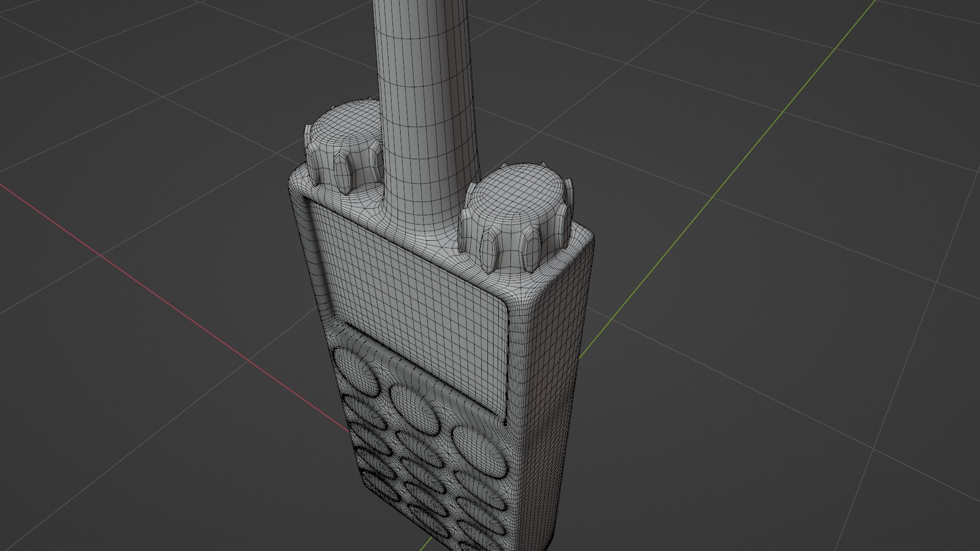
Task: Select the top-right oval keypad button
Action: tap(480, 452)
